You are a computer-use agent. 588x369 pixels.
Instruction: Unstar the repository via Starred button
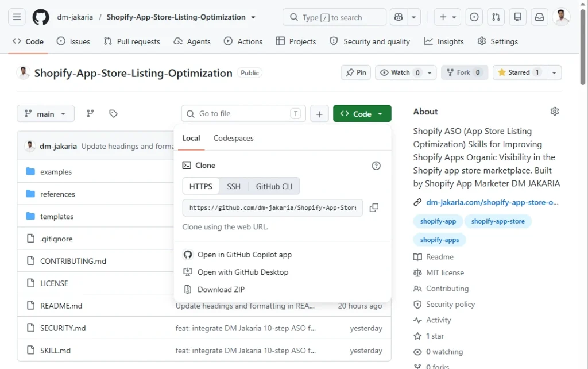(520, 72)
